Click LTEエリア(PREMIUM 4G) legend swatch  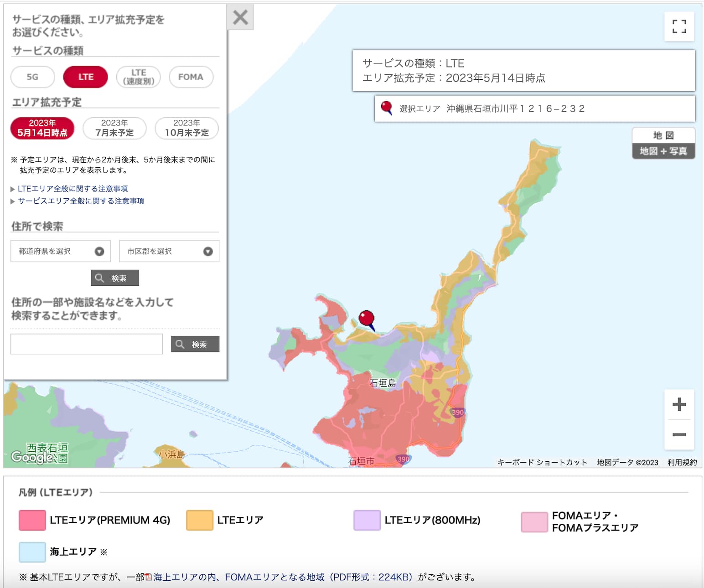point(32,520)
